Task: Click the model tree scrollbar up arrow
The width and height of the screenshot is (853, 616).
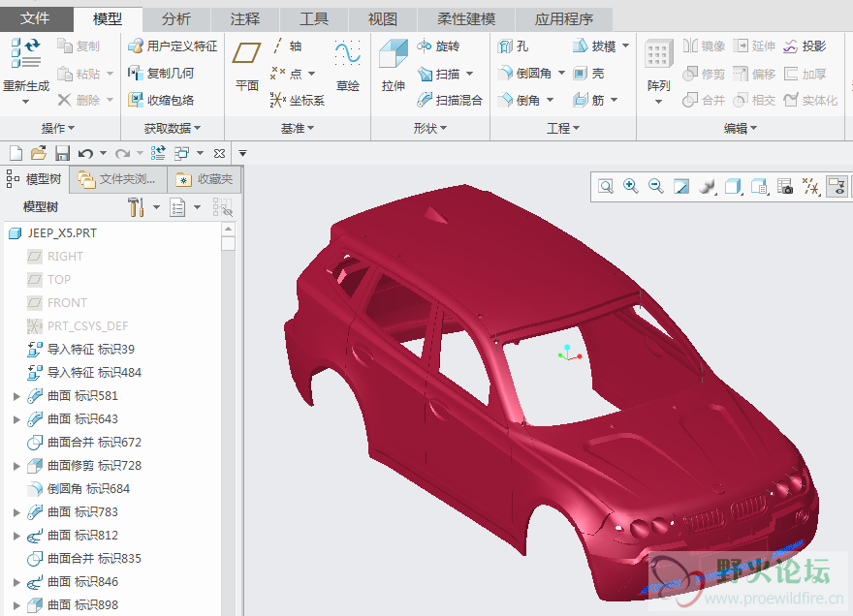Action: coord(229,229)
